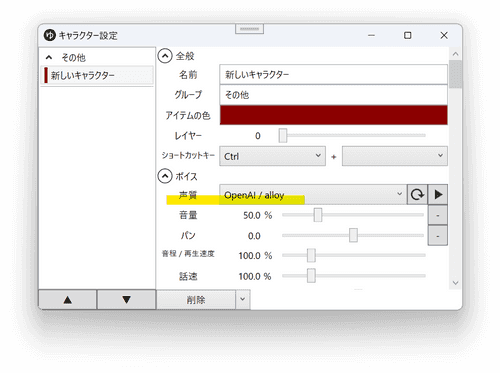Click the パン slider handle
This screenshot has height=373, width=500.
pos(353,235)
